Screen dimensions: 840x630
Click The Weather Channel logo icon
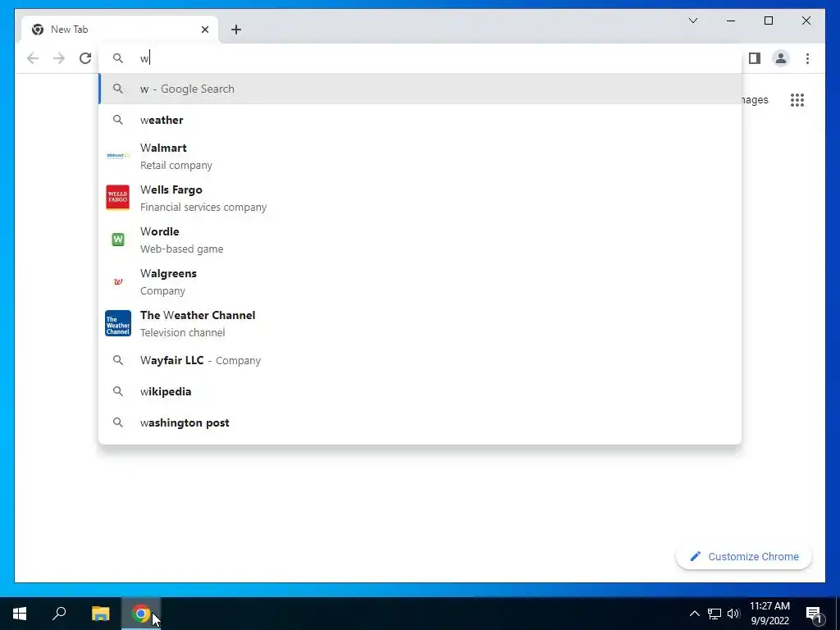coord(118,323)
